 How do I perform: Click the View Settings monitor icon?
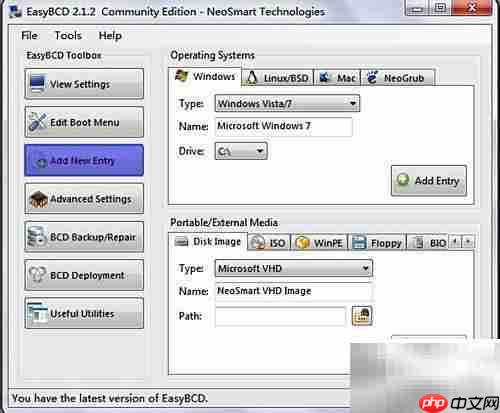click(x=37, y=84)
